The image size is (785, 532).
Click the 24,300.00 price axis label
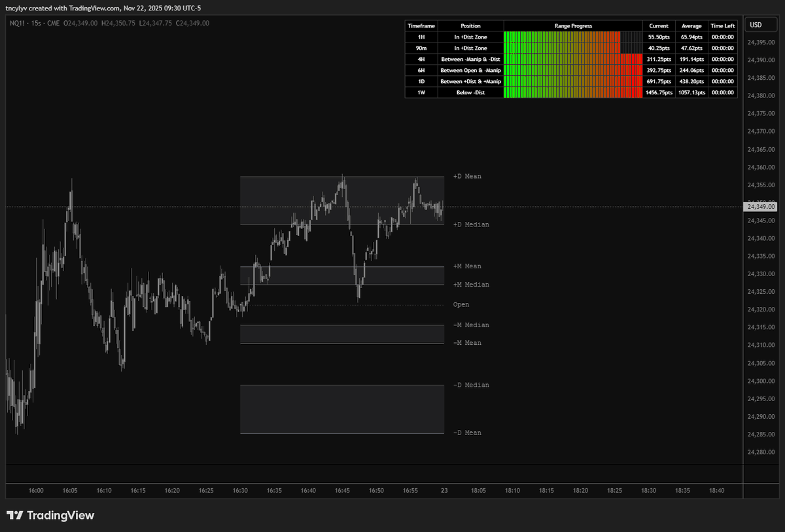click(x=760, y=381)
